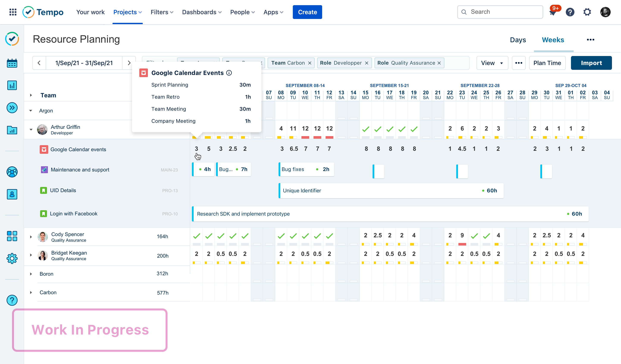
Task: Open the calendar icon in left sidebar
Action: tap(12, 63)
